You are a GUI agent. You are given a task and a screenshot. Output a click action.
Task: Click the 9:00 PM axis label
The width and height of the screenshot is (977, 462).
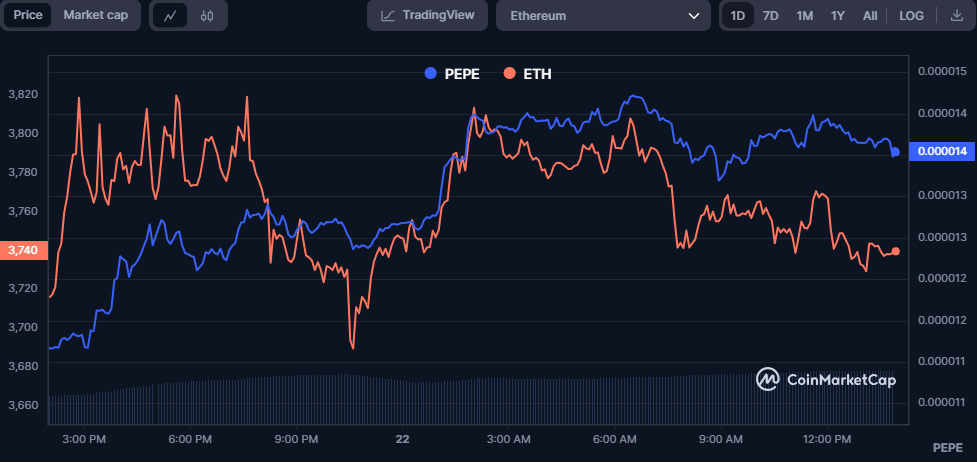297,440
